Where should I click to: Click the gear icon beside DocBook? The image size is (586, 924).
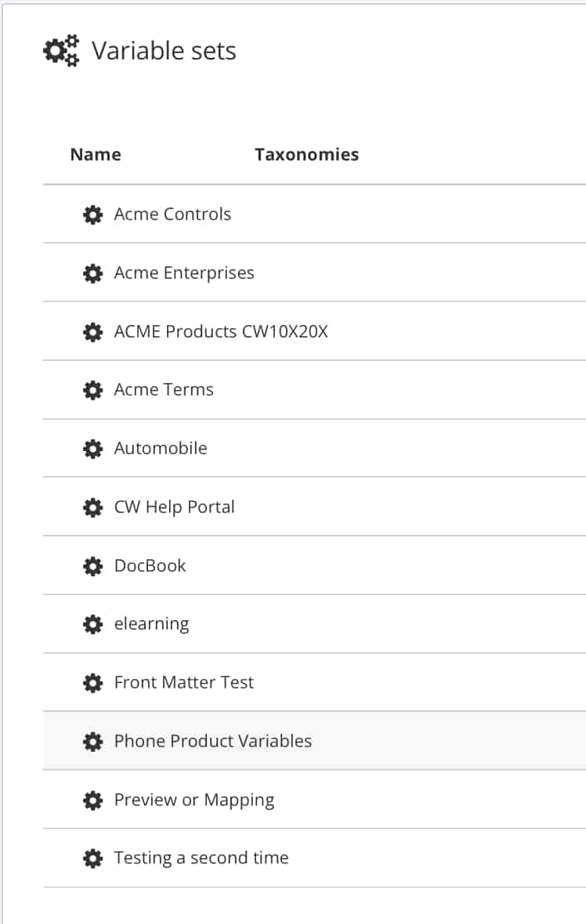[x=93, y=565]
